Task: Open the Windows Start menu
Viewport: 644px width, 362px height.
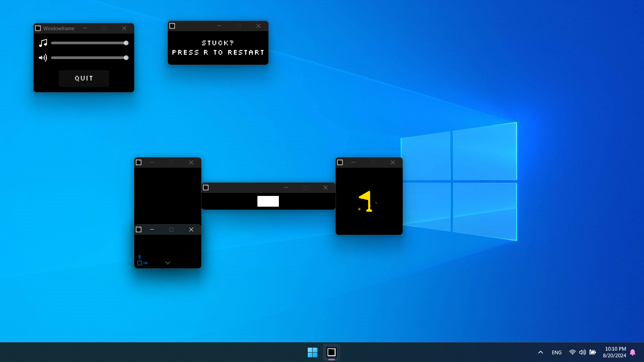Action: [312, 352]
